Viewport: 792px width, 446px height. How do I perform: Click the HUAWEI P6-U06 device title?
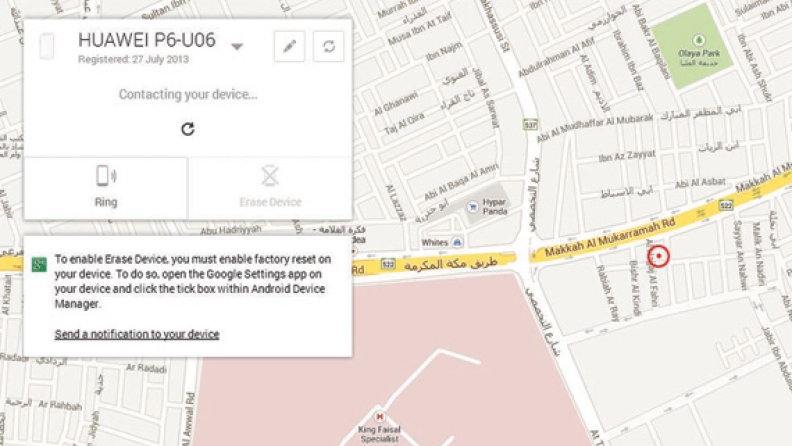(x=147, y=40)
